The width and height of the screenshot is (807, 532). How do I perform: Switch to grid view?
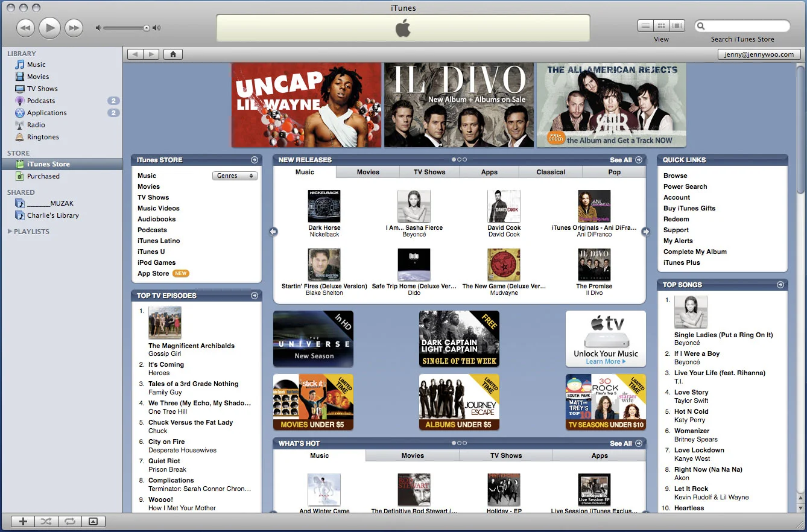point(662,26)
